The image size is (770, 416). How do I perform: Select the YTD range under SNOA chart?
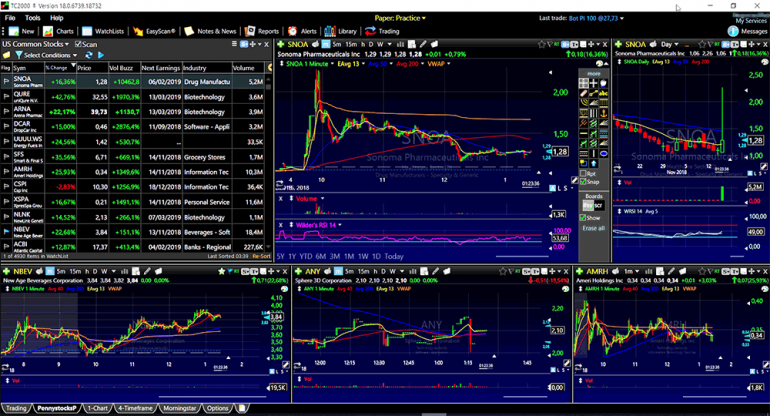306,256
